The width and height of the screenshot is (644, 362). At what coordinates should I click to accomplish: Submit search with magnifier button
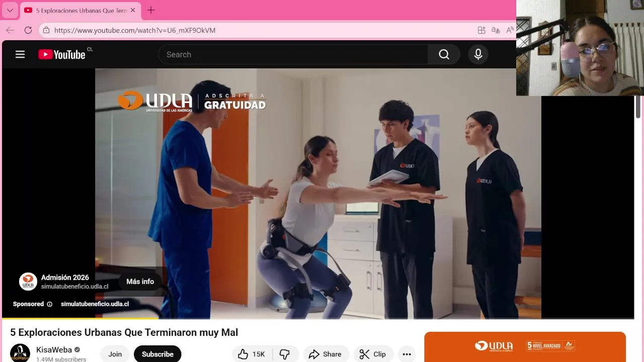pyautogui.click(x=444, y=54)
